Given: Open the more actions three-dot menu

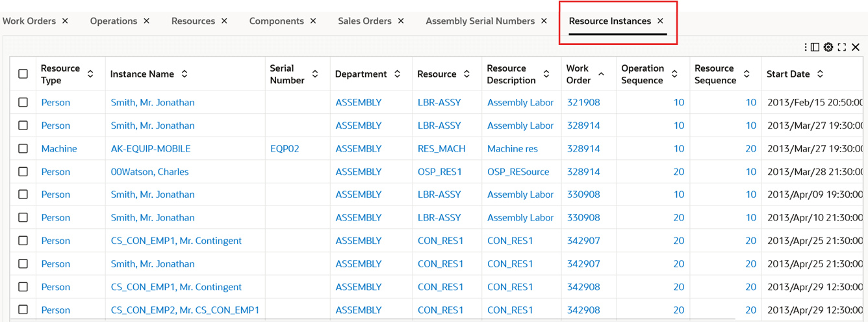Looking at the screenshot, I should tap(806, 47).
